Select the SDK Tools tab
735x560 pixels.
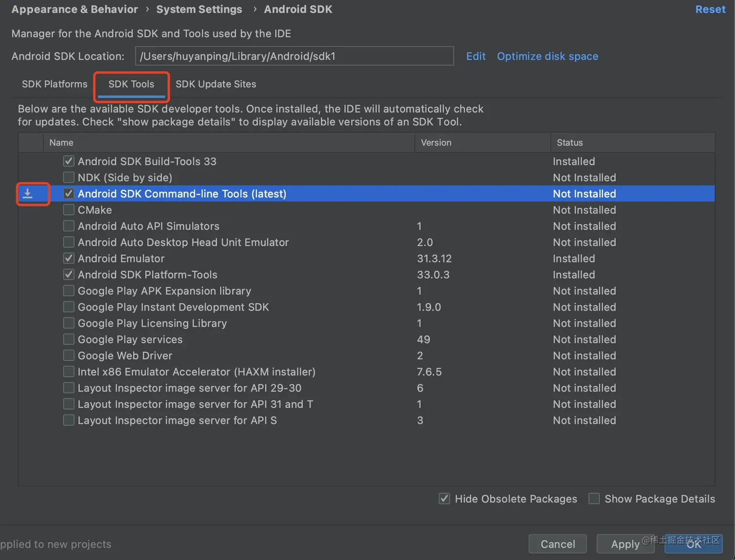[x=131, y=84]
